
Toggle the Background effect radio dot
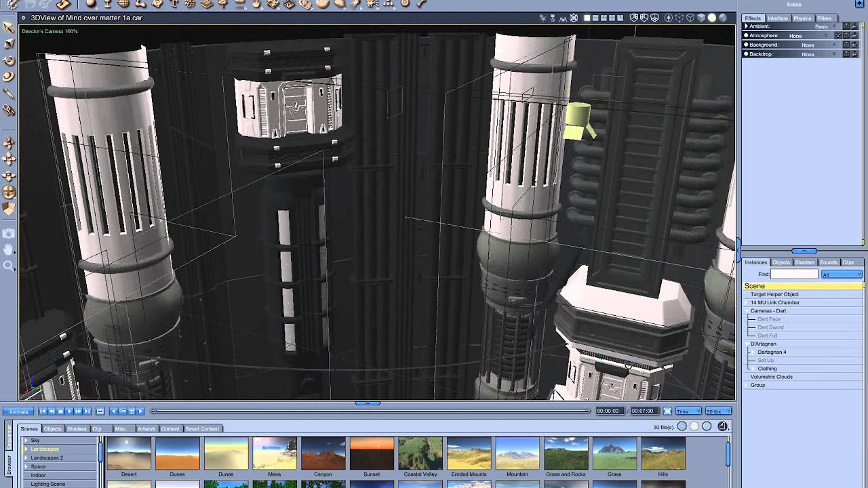[747, 45]
